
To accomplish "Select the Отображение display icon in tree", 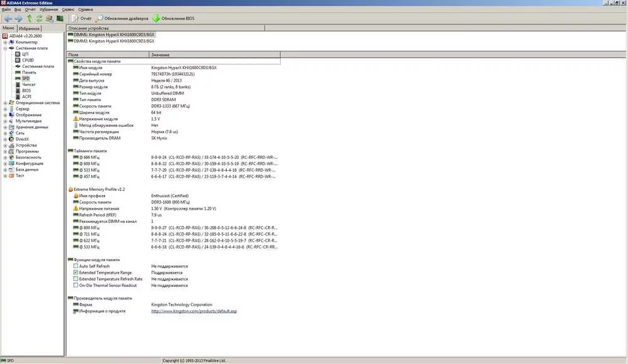I will 11,115.
